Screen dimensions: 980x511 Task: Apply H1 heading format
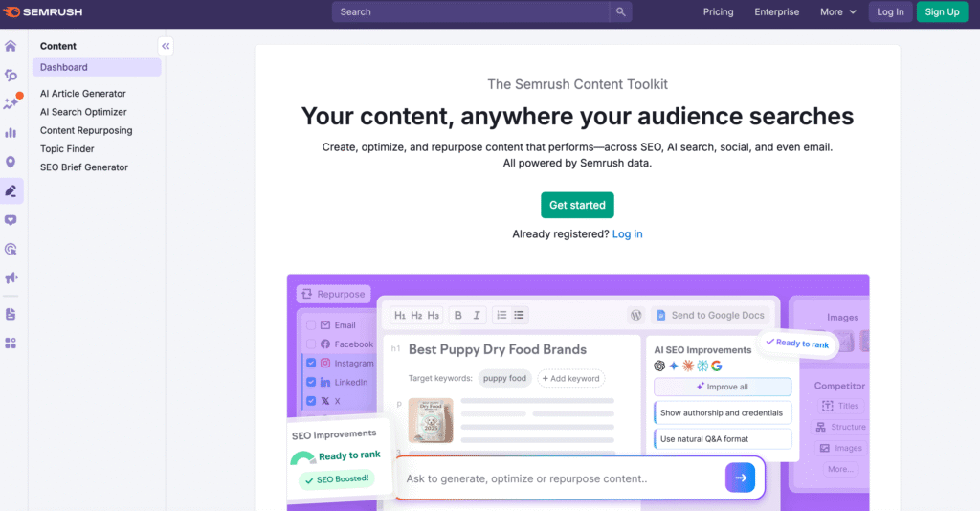[400, 316]
